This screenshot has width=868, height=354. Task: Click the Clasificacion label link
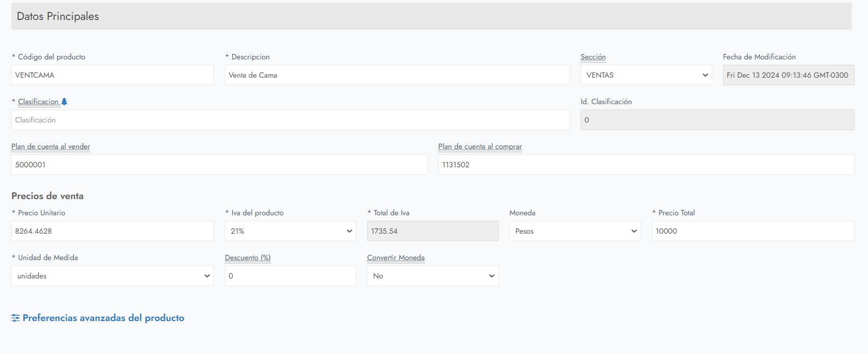[38, 101]
